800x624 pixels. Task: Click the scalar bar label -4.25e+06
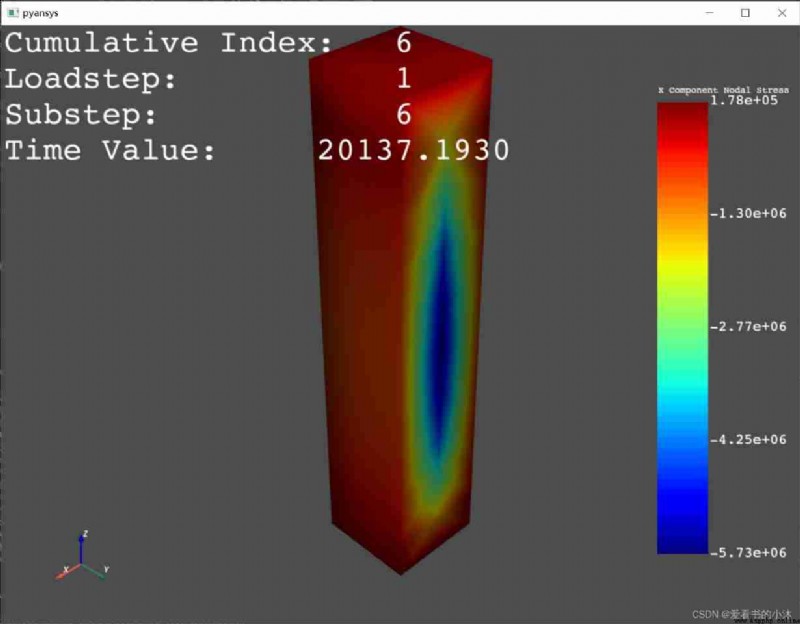pyautogui.click(x=748, y=440)
